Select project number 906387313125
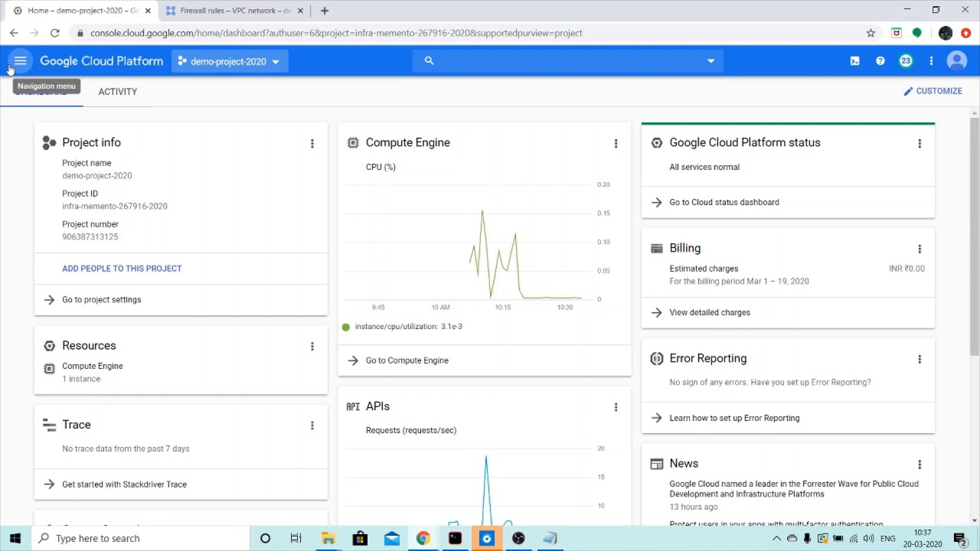 [x=90, y=236]
